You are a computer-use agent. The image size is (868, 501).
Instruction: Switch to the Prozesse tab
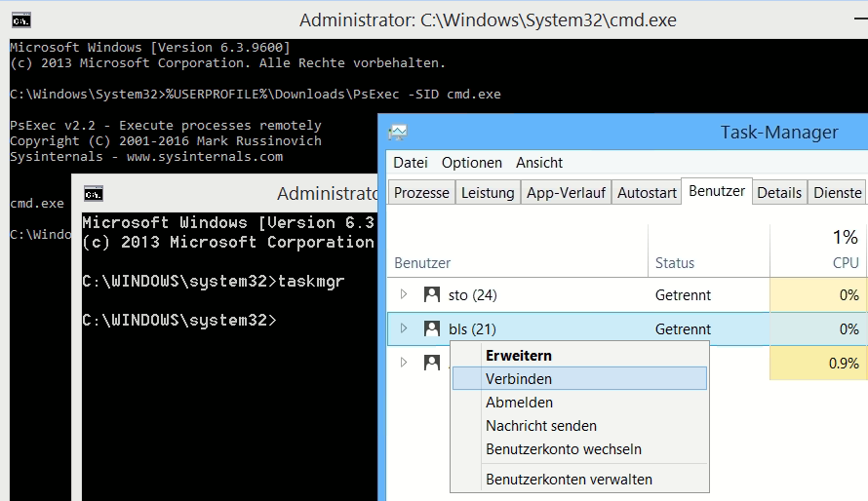pyautogui.click(x=421, y=193)
